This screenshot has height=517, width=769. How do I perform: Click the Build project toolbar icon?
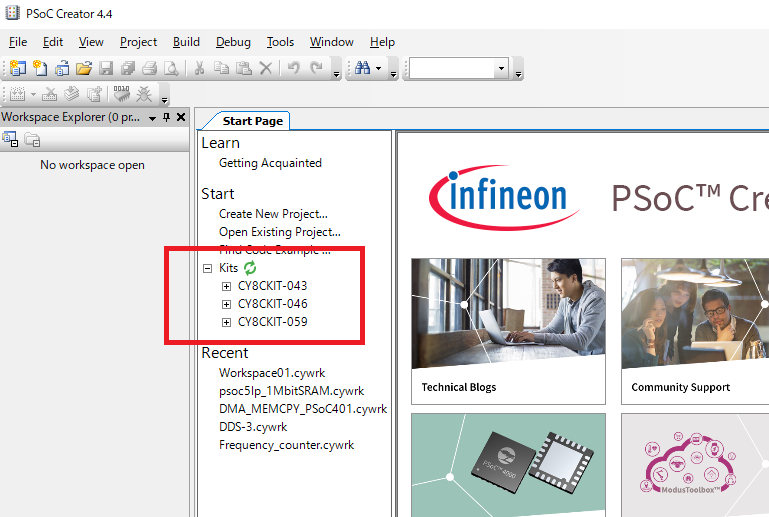tap(18, 94)
